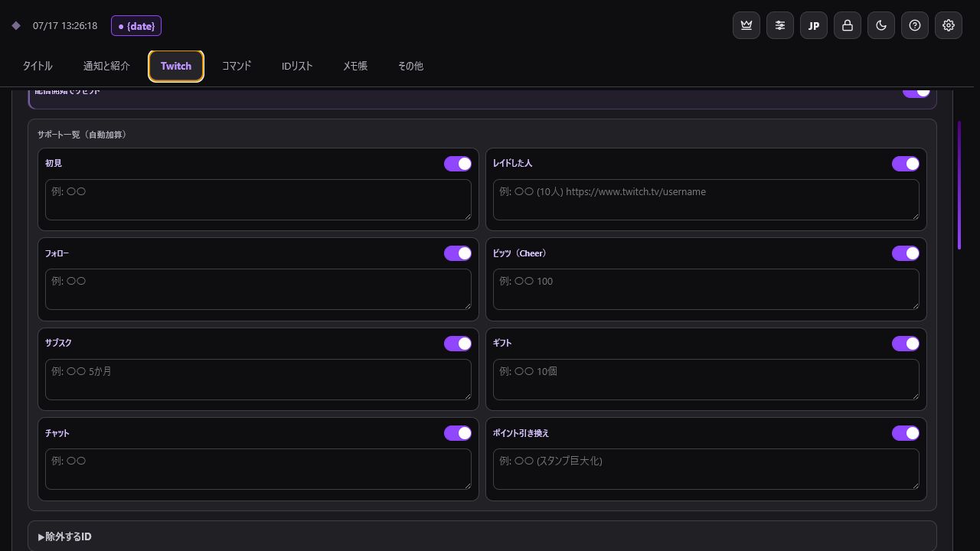Click the diamond logo icon
Screen dimensions: 980x551
pyautogui.click(x=16, y=26)
